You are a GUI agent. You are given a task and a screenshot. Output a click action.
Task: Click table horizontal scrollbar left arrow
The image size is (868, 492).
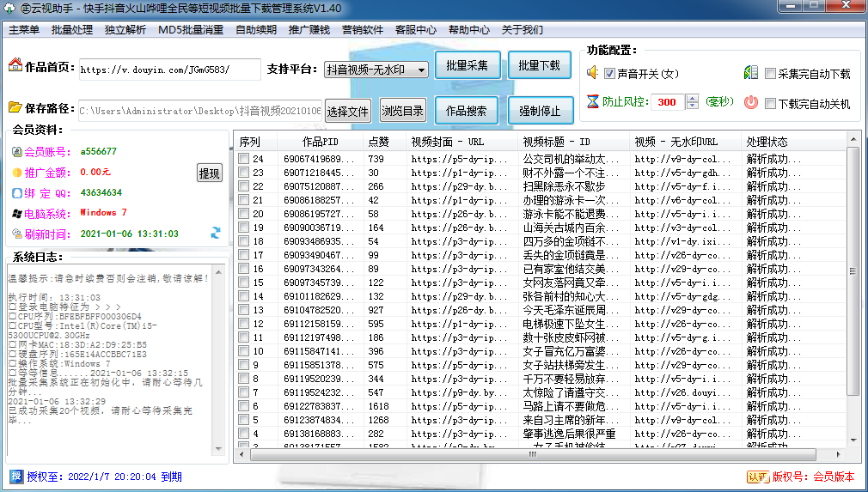[x=241, y=454]
